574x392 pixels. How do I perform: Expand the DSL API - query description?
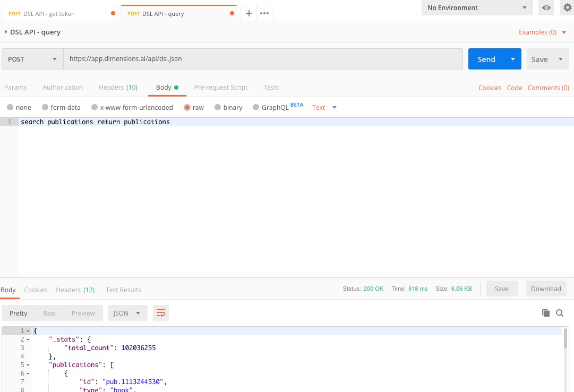pyautogui.click(x=6, y=32)
